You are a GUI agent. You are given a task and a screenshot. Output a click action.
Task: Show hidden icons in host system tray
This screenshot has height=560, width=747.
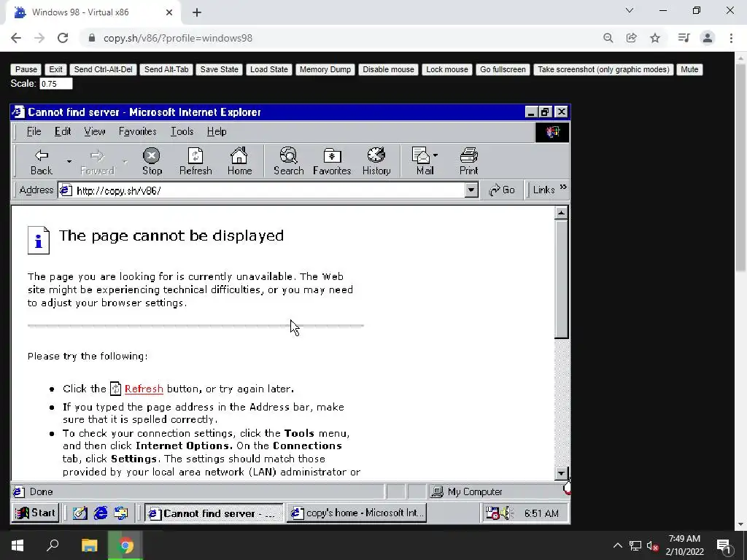point(617,545)
